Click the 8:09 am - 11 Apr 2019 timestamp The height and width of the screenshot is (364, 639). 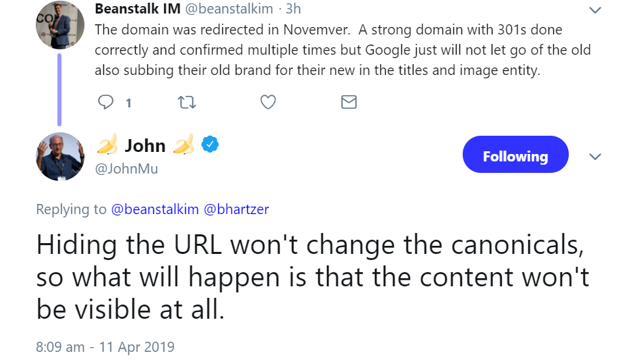tap(105, 347)
